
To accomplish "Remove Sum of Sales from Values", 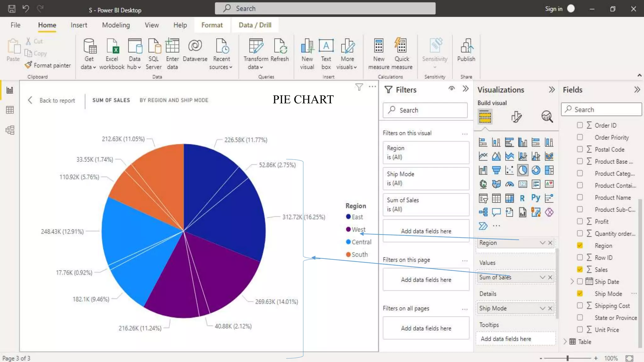I will 550,277.
